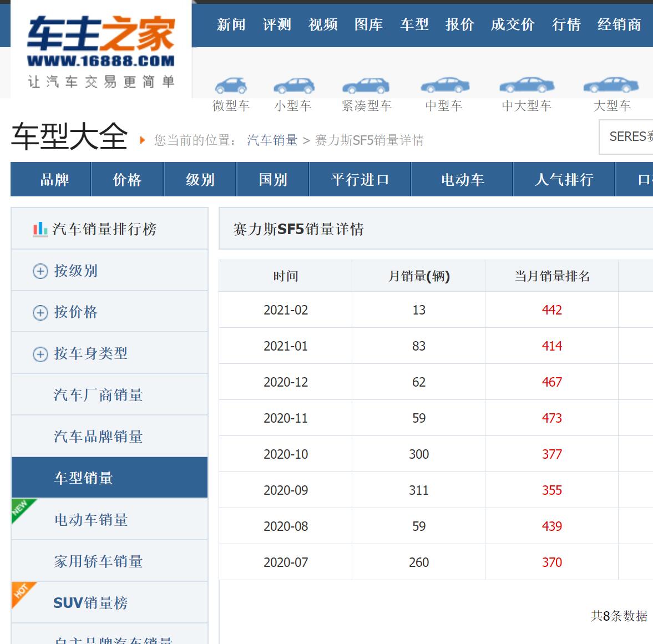
Task: Switch to the 人气排行 tab
Action: click(564, 179)
